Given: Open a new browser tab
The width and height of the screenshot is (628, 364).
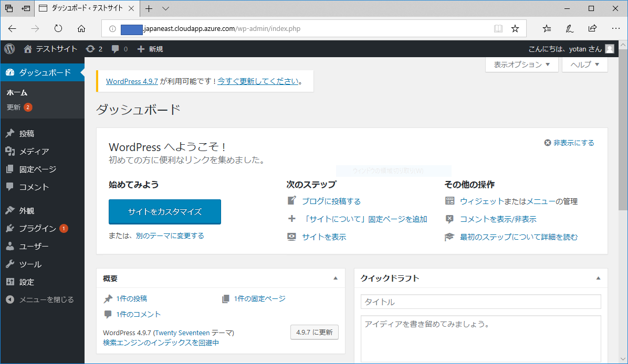Looking at the screenshot, I should tap(149, 8).
